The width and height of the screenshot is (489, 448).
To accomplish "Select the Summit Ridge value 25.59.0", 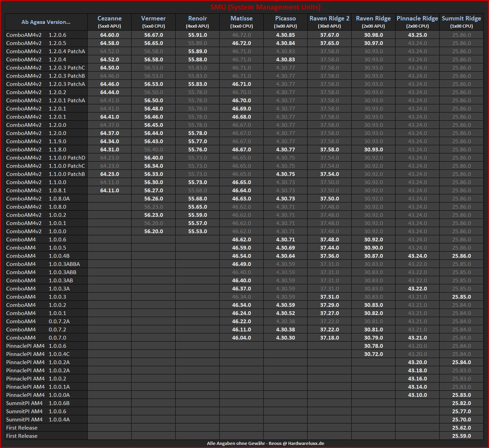I will click(x=461, y=436).
